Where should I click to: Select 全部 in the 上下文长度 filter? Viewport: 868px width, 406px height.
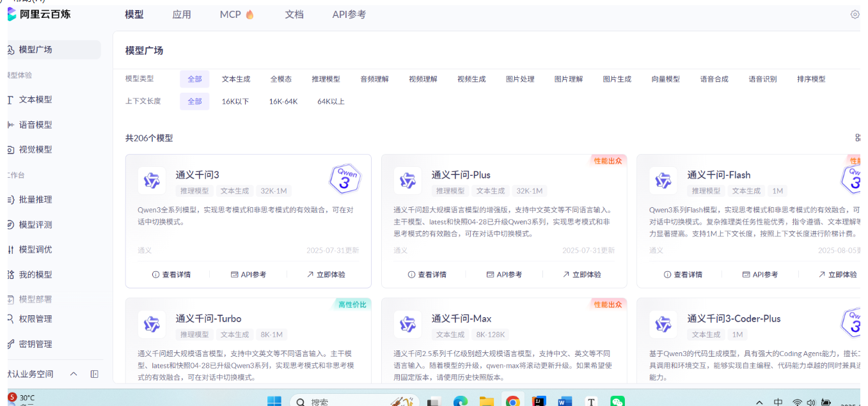point(194,101)
